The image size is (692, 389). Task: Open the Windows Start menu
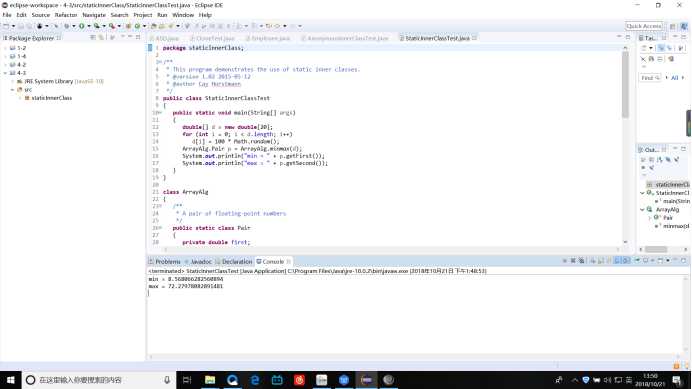11,380
